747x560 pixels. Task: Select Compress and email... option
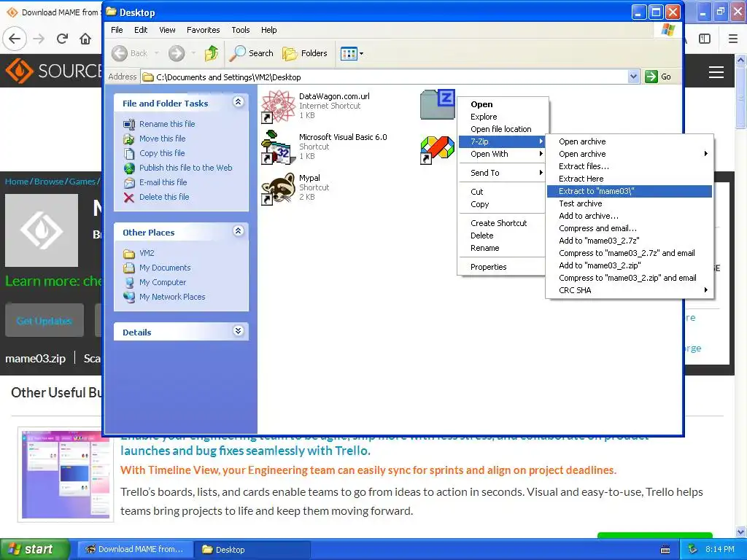(x=630, y=228)
